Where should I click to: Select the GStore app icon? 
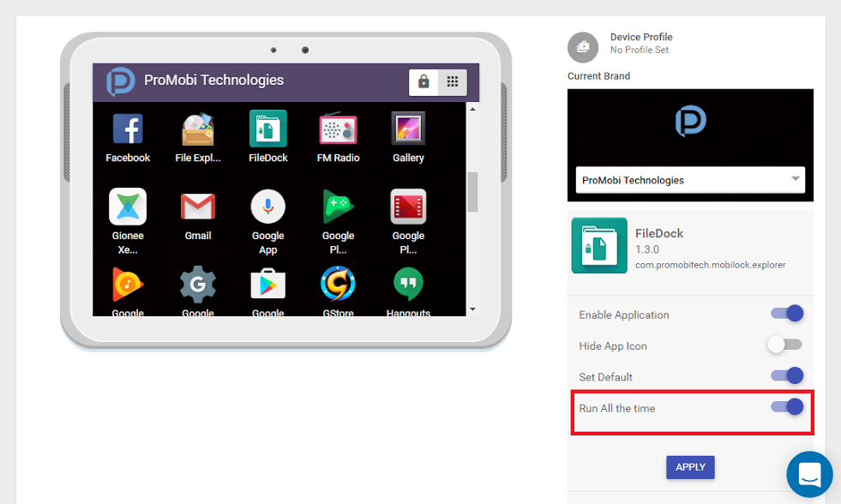[338, 285]
